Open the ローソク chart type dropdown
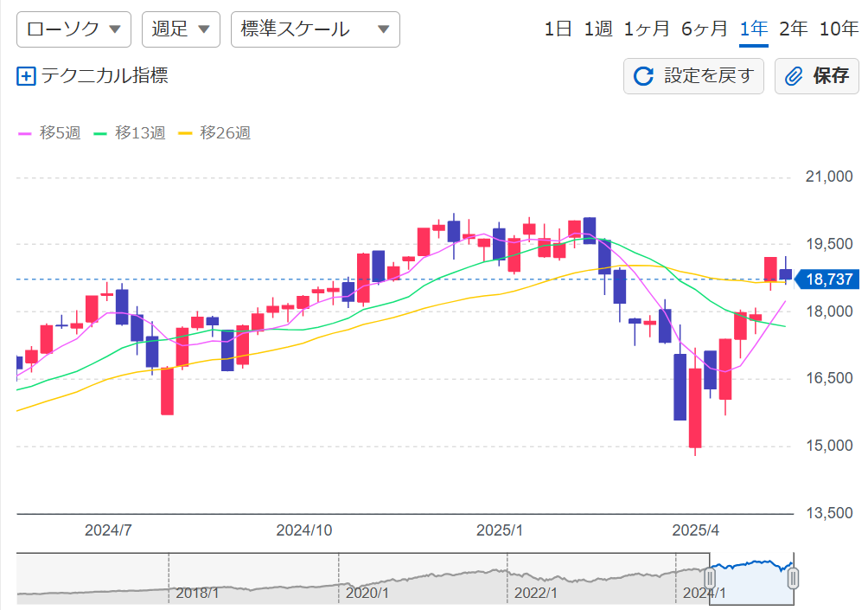868x610 pixels. pyautogui.click(x=73, y=29)
